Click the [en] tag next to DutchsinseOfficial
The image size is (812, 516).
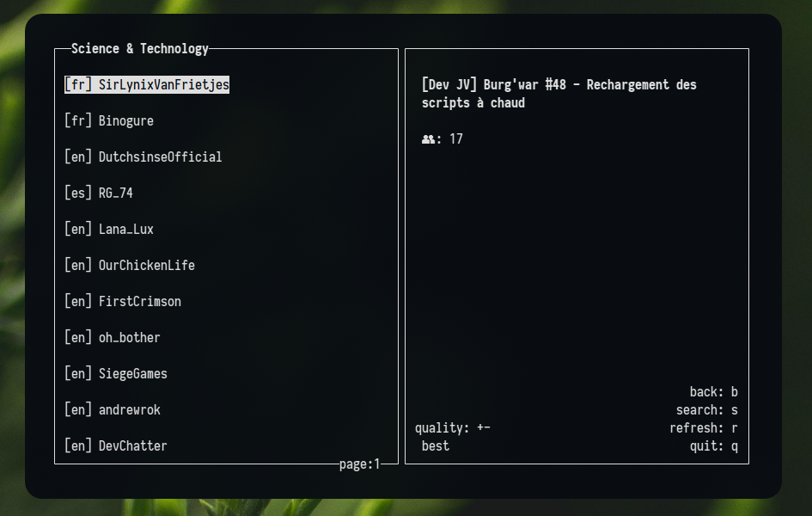click(x=76, y=157)
